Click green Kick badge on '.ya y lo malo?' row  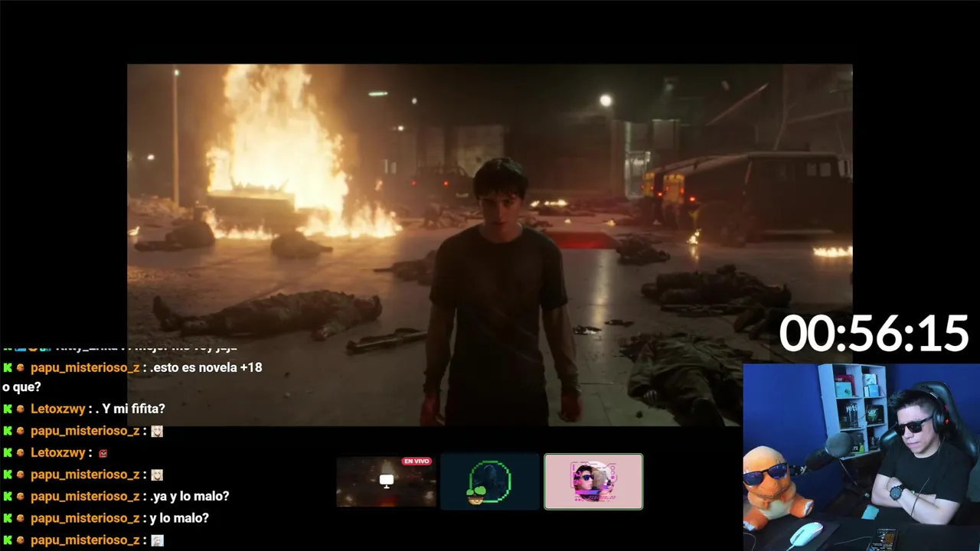[8, 496]
